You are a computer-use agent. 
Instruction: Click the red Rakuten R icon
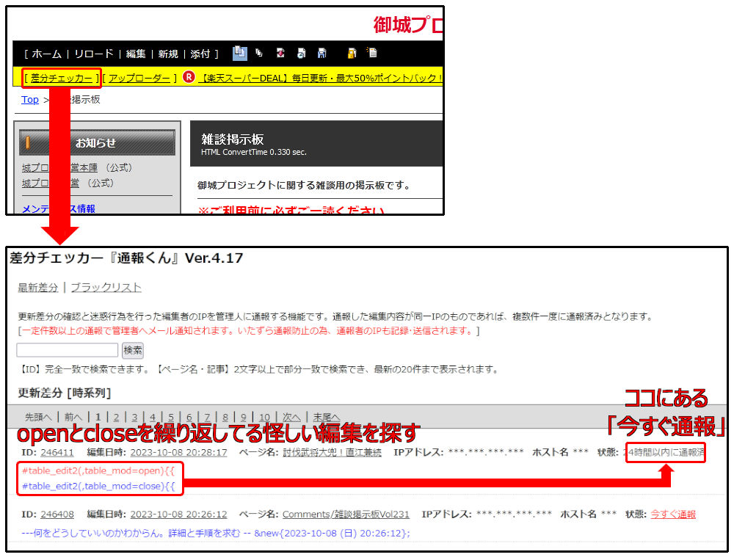tap(189, 78)
